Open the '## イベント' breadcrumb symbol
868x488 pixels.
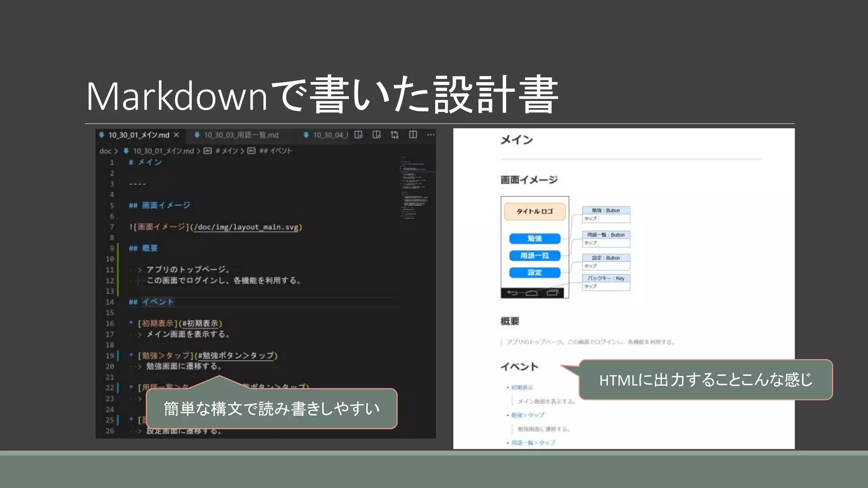click(x=275, y=151)
